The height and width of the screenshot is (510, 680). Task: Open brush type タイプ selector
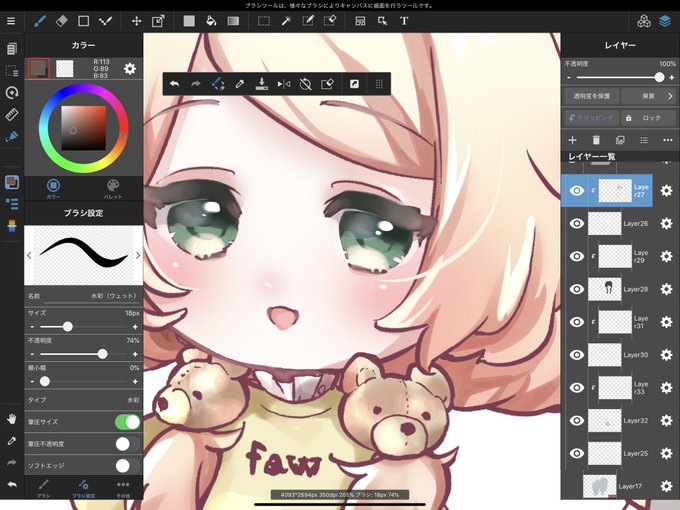[x=83, y=400]
